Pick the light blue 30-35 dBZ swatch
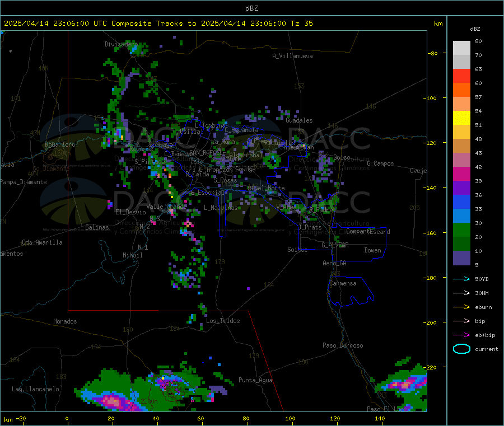The image size is (504, 426). [x=461, y=216]
